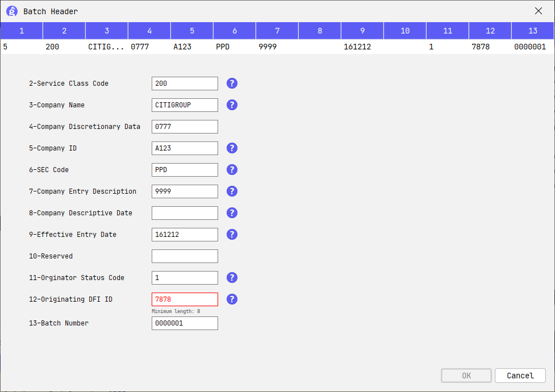Open help for Service Class Code

(x=232, y=83)
